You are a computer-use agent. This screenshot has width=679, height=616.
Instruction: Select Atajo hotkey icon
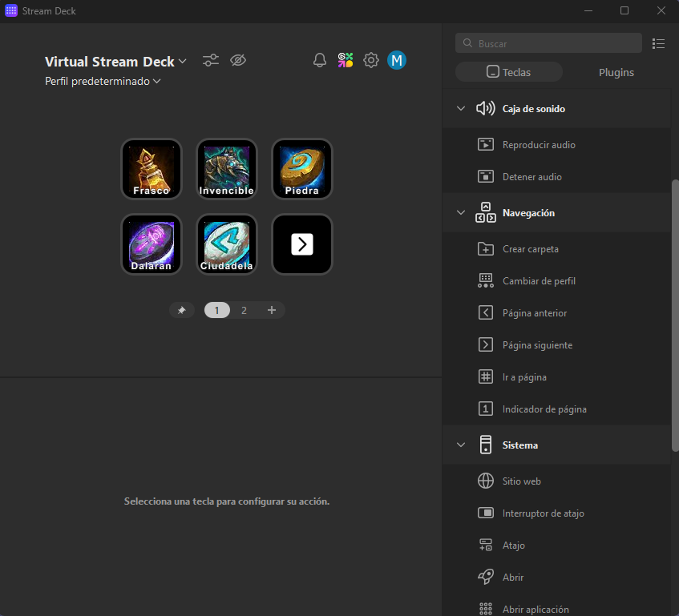click(x=486, y=545)
